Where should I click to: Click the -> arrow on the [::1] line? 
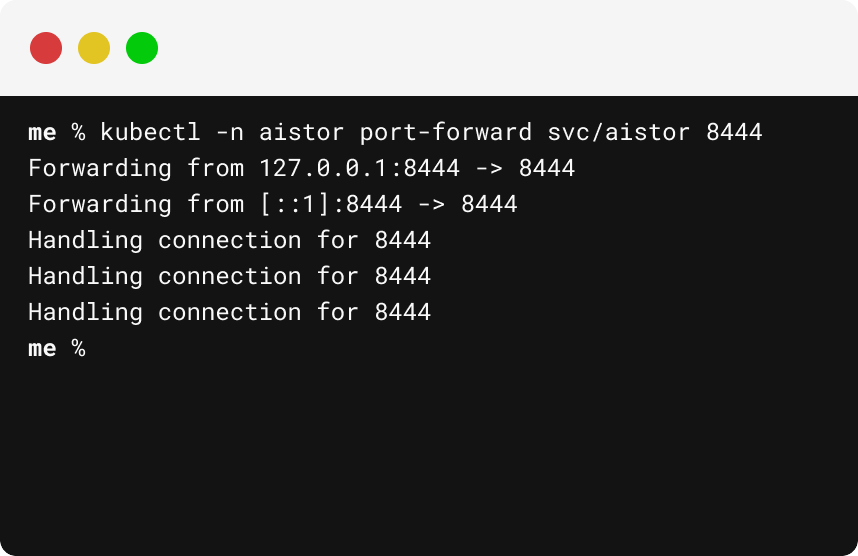point(432,204)
